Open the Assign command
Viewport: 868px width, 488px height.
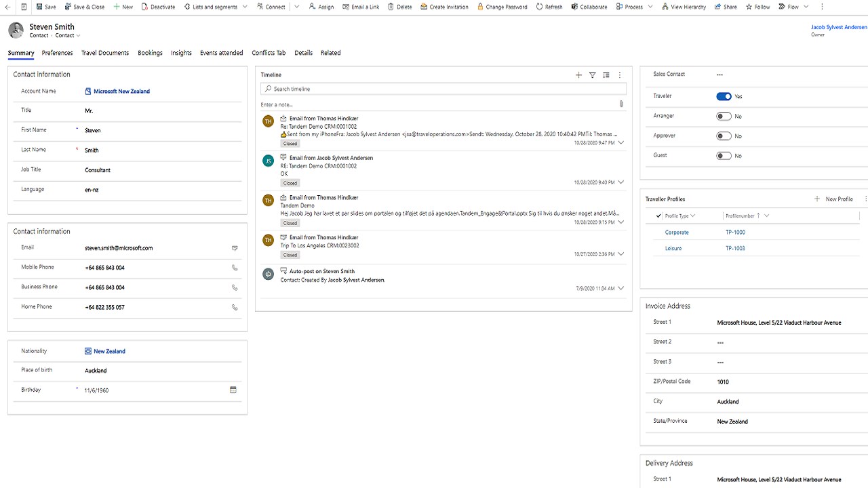[321, 7]
